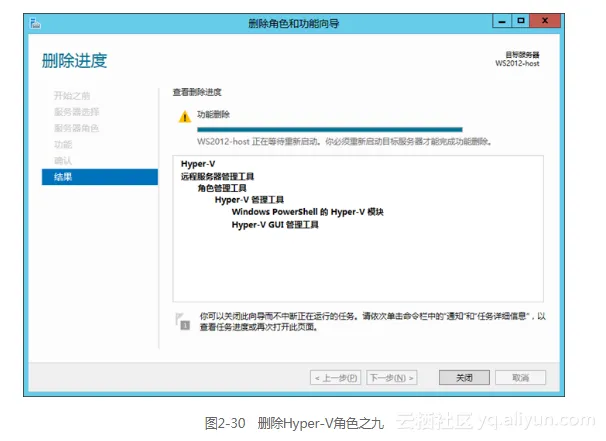Minimize the 删除角色和功能向导 window

(502, 21)
